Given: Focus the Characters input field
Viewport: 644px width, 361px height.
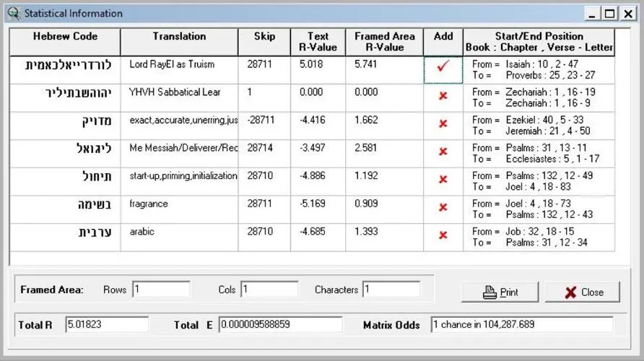Looking at the screenshot, I should point(391,289).
